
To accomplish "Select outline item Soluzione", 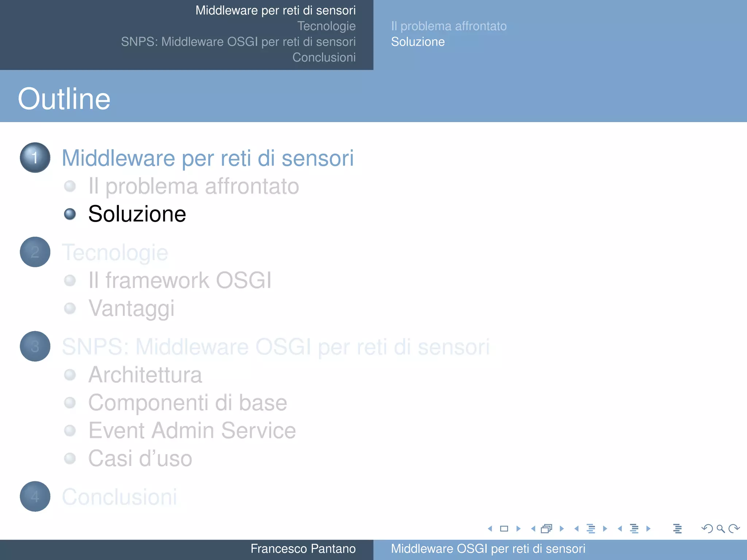I will tap(137, 214).
